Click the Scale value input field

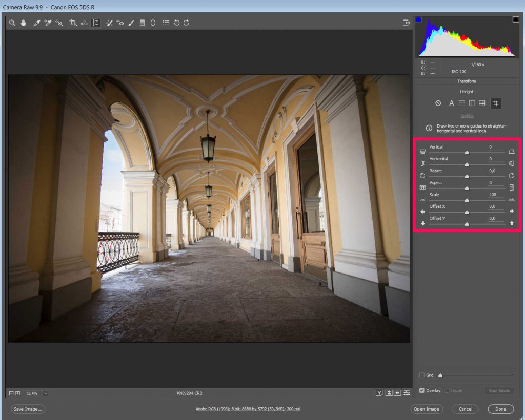pos(493,195)
